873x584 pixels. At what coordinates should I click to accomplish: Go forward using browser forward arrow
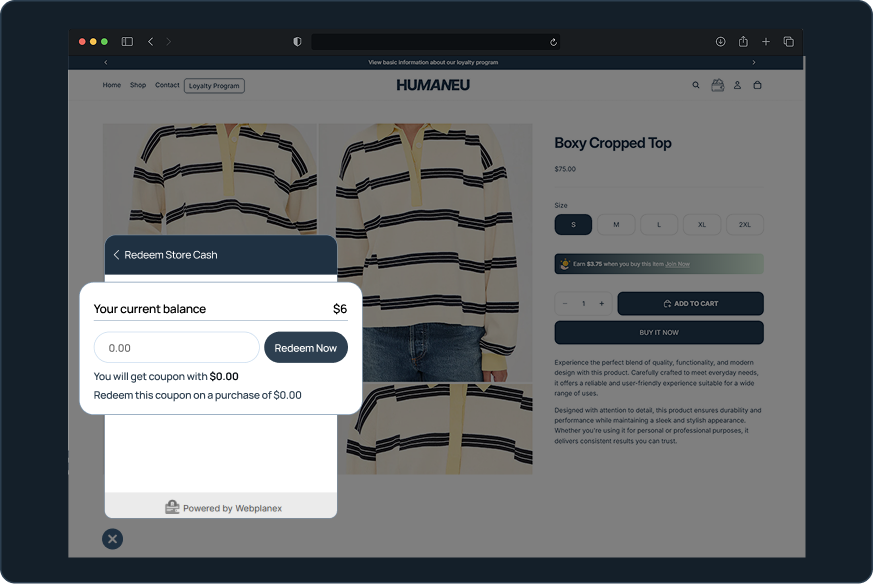tap(169, 42)
